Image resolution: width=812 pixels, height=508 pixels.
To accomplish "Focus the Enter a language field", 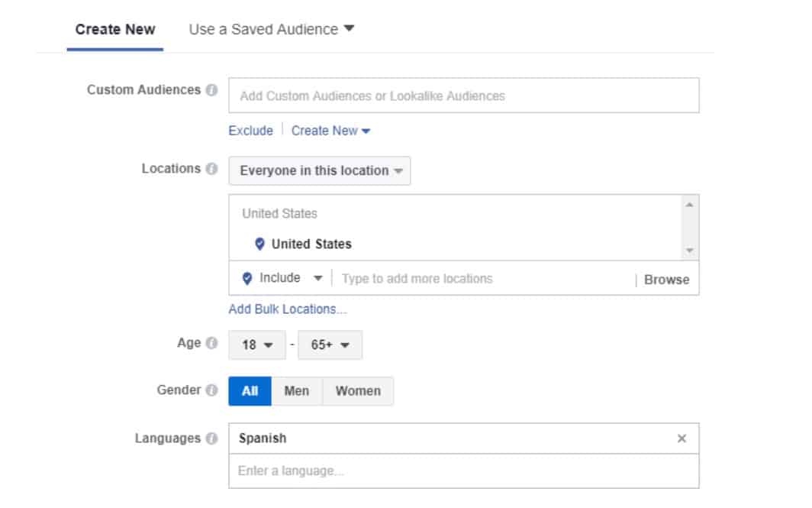I will point(463,471).
